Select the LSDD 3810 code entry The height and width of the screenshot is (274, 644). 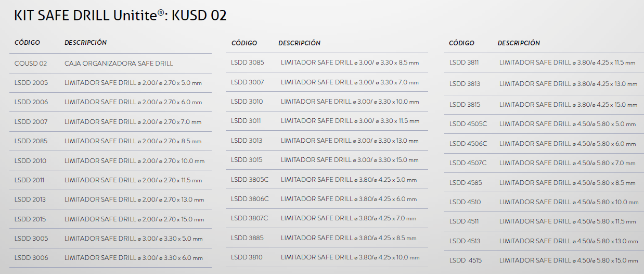tap(247, 257)
